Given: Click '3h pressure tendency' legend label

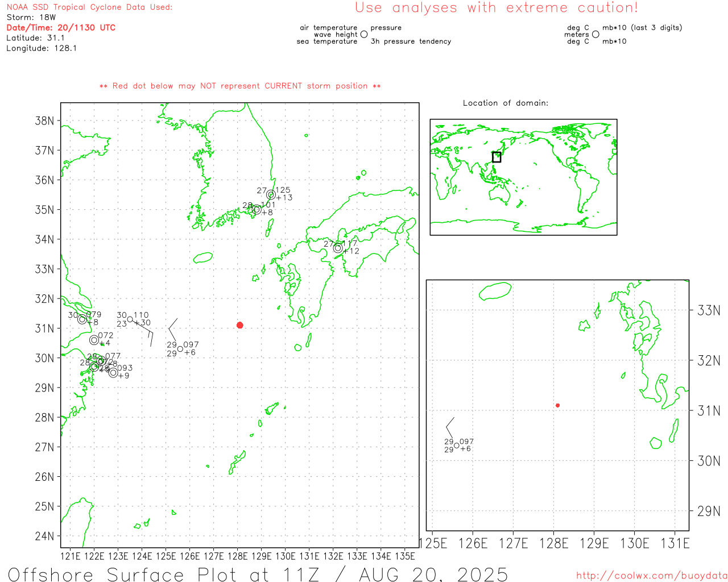Looking at the screenshot, I should coord(411,41).
